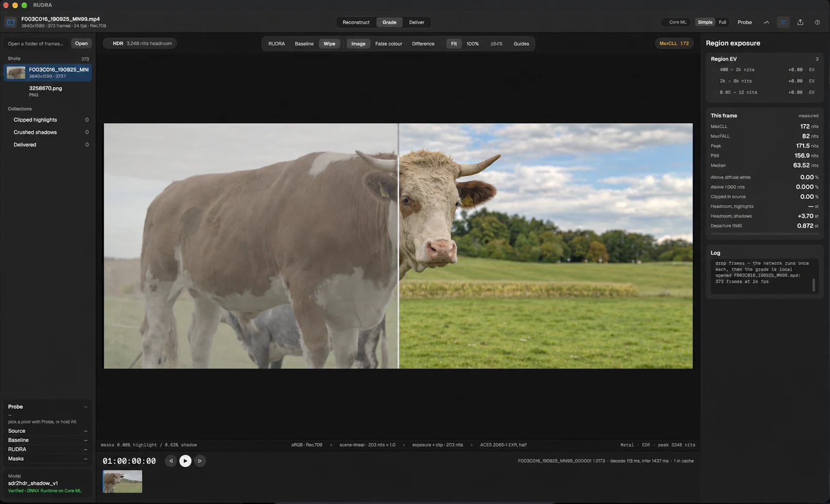Click the ACES 2065-1 EXR, half pipeline label
Viewport: 830px width, 504px height.
(x=503, y=445)
